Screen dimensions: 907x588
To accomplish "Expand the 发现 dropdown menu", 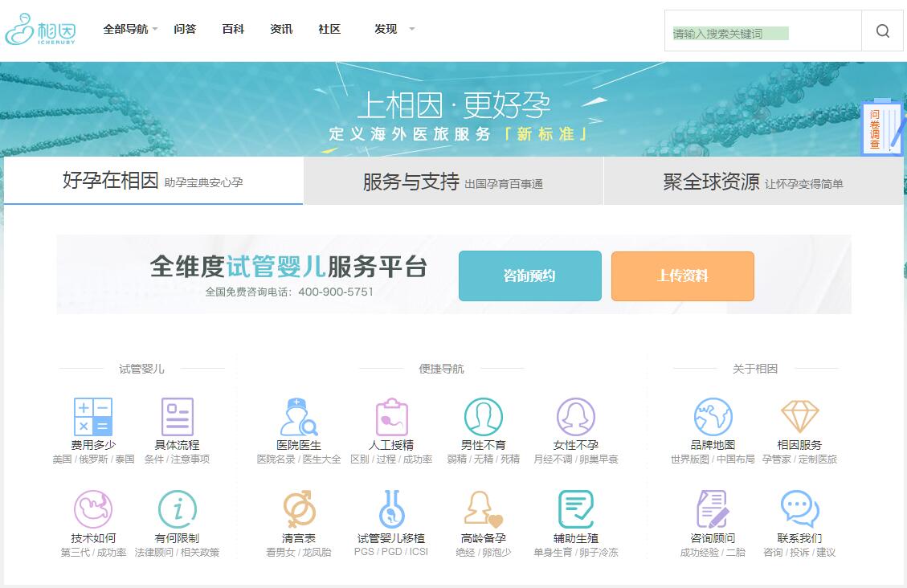I will [394, 29].
